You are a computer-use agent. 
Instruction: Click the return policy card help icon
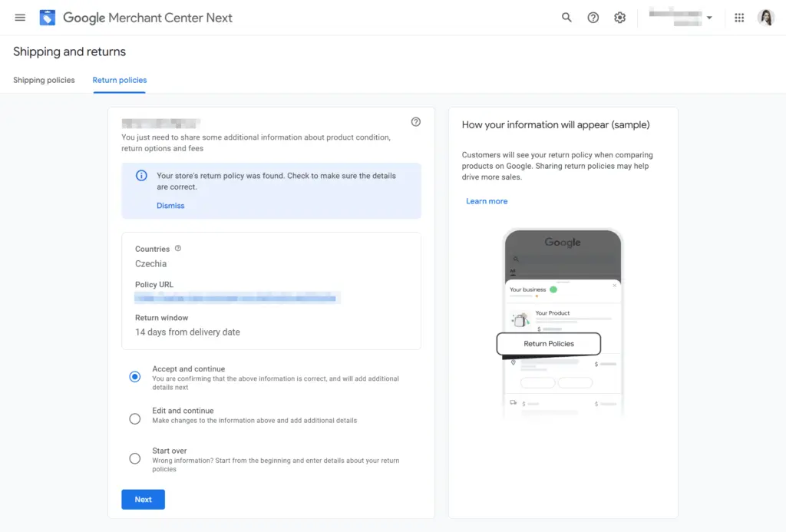point(415,122)
